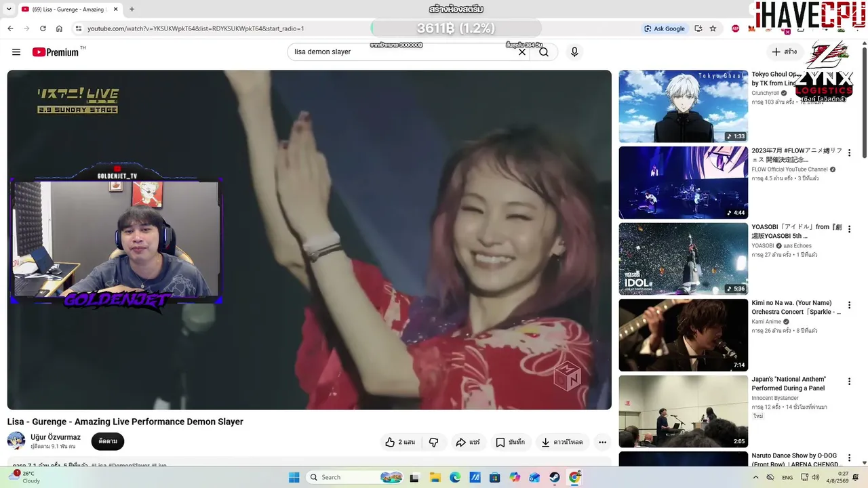Open the Uğur Özvurmaz channel name link

click(x=56, y=437)
